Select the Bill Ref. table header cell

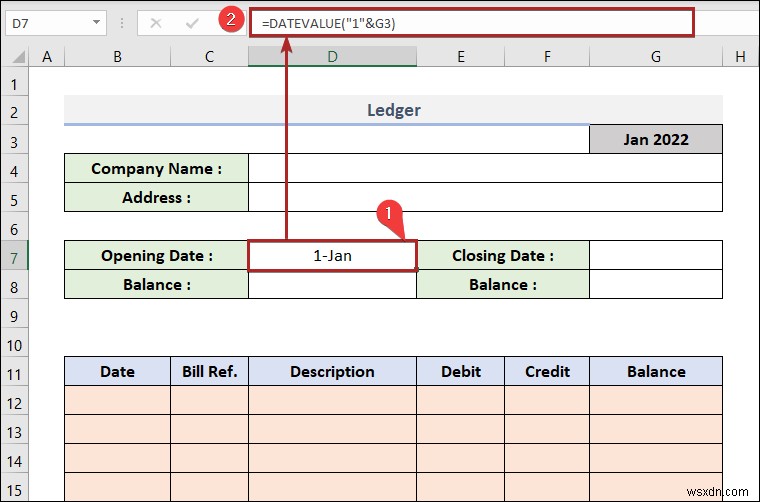tap(209, 372)
